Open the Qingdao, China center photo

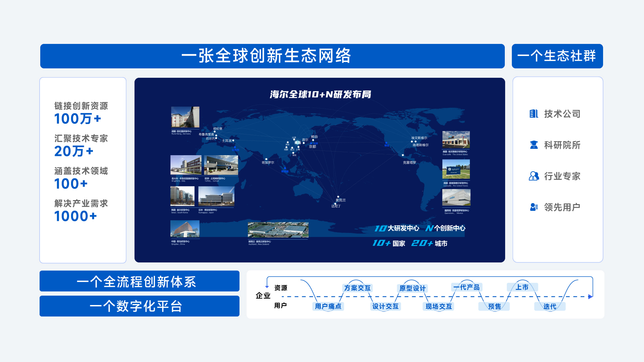pyautogui.click(x=185, y=229)
